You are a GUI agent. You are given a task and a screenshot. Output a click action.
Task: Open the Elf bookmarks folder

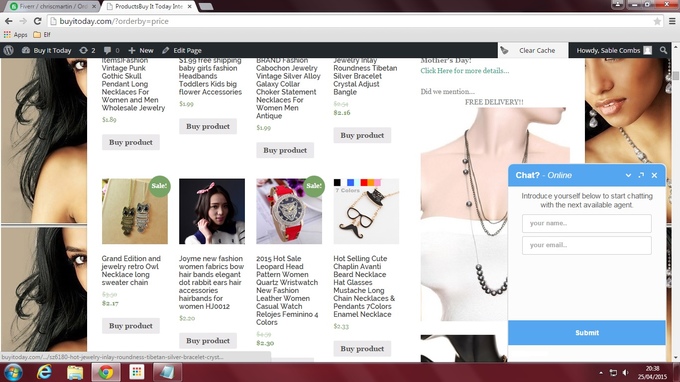pyautogui.click(x=42, y=35)
